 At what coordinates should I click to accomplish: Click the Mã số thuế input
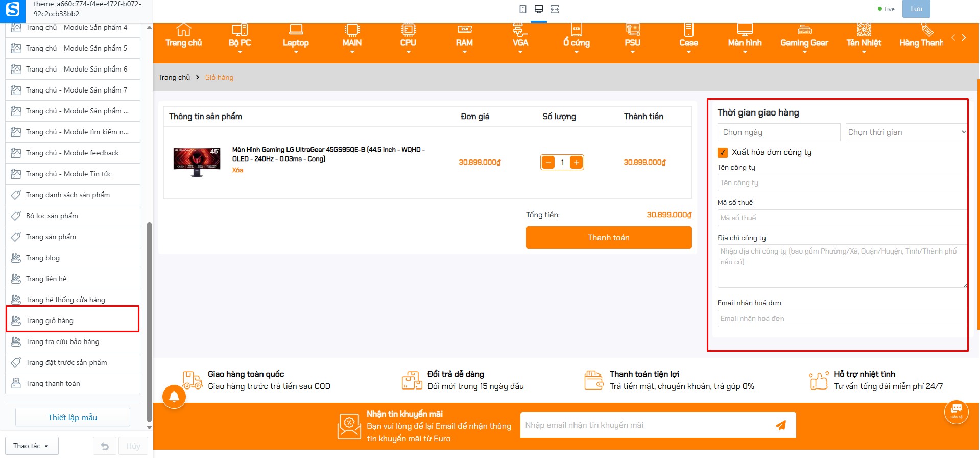[x=843, y=218]
